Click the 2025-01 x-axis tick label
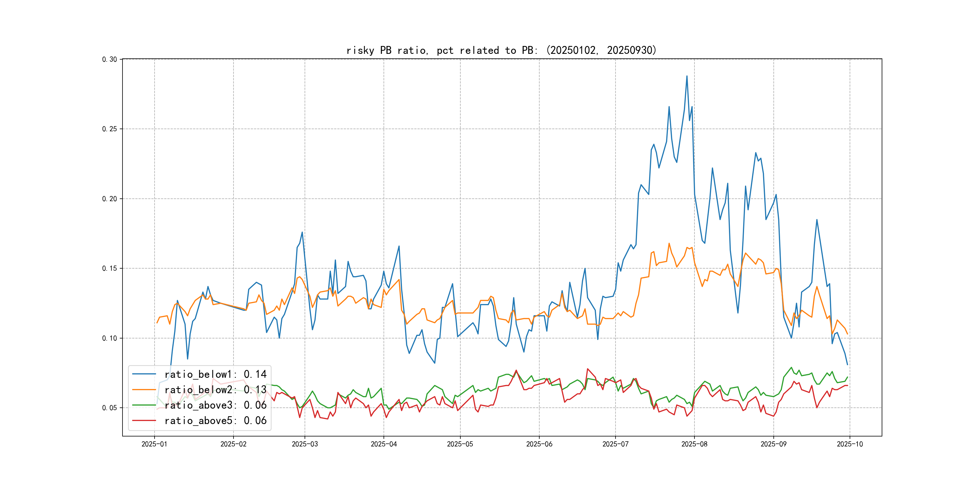The image size is (980, 490). 154,444
